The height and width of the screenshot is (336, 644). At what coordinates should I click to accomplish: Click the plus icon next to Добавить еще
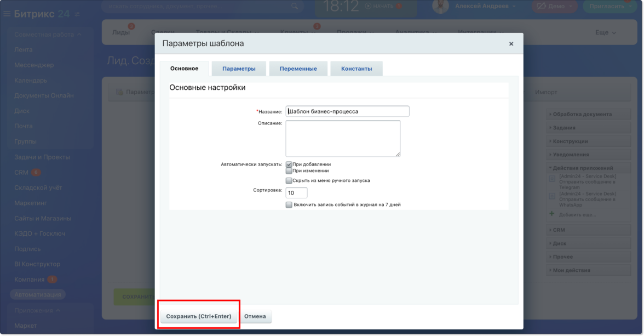pos(552,214)
